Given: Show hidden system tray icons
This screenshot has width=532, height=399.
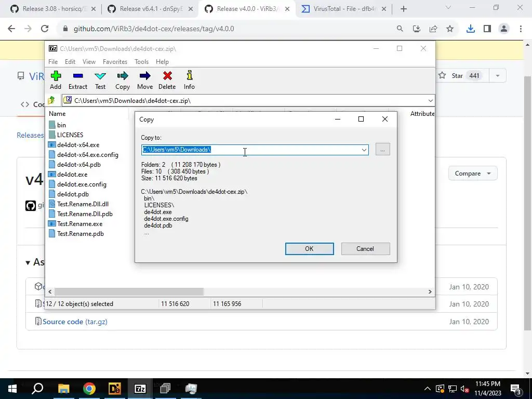Looking at the screenshot, I should point(428,389).
